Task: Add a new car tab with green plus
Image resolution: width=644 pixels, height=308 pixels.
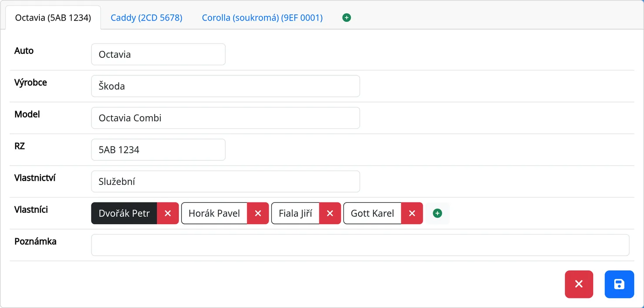Action: click(x=346, y=18)
